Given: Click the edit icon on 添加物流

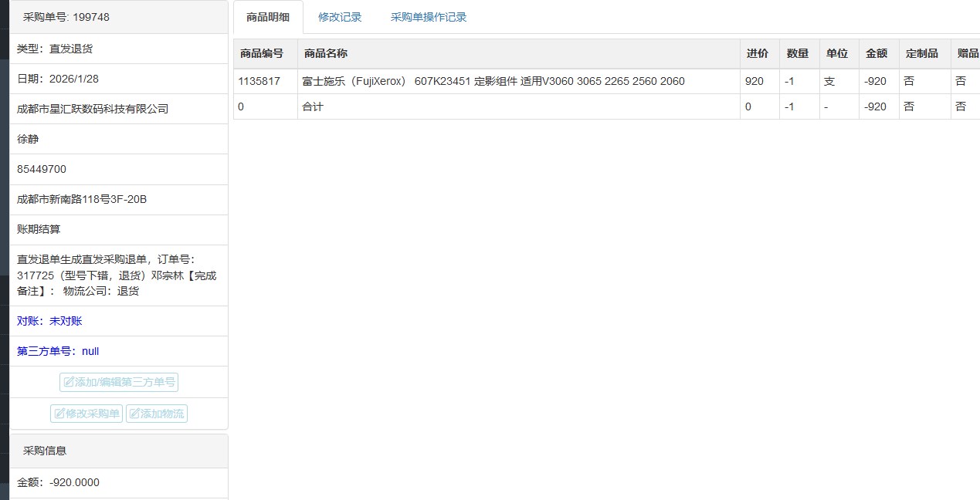Looking at the screenshot, I should [x=134, y=414].
